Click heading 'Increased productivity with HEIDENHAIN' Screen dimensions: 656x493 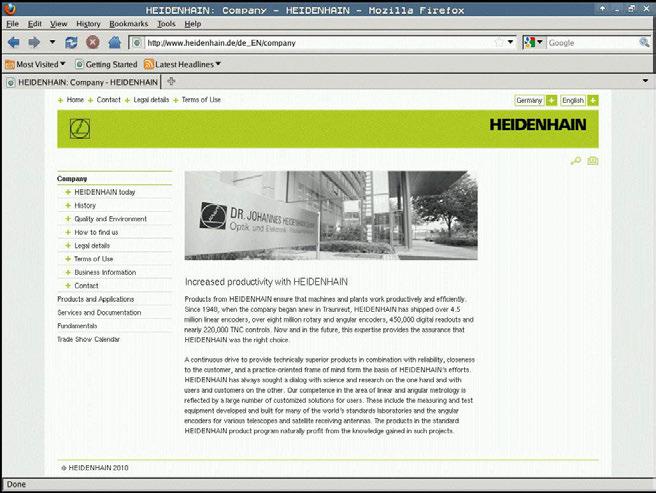[x=266, y=282]
